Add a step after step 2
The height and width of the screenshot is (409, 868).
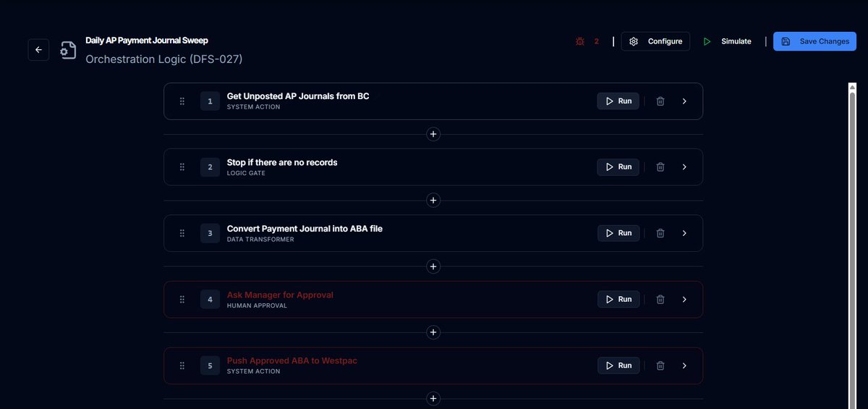(433, 200)
